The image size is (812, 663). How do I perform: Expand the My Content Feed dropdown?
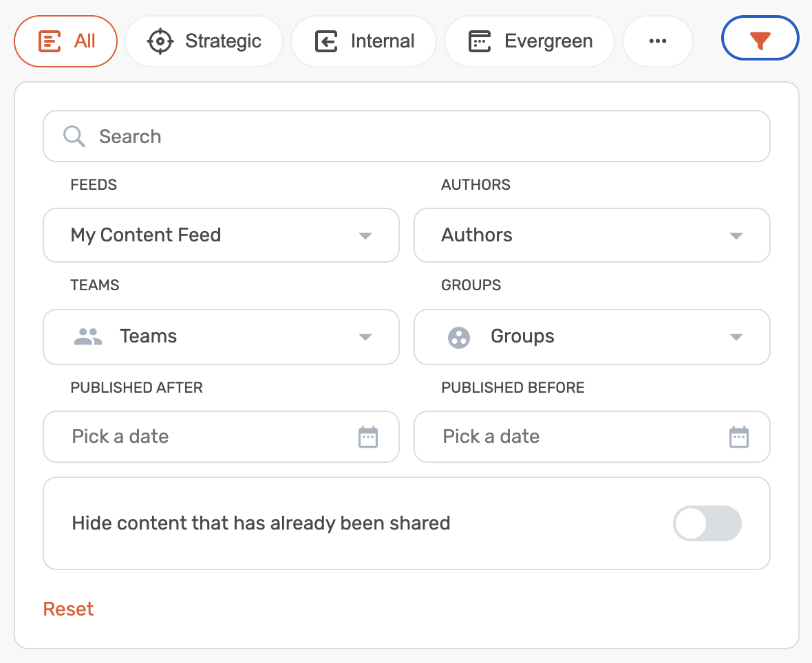365,236
